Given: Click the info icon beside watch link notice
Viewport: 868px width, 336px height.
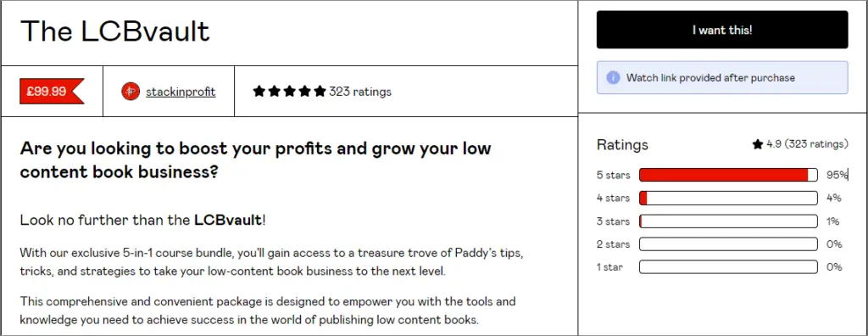Looking at the screenshot, I should tap(613, 77).
